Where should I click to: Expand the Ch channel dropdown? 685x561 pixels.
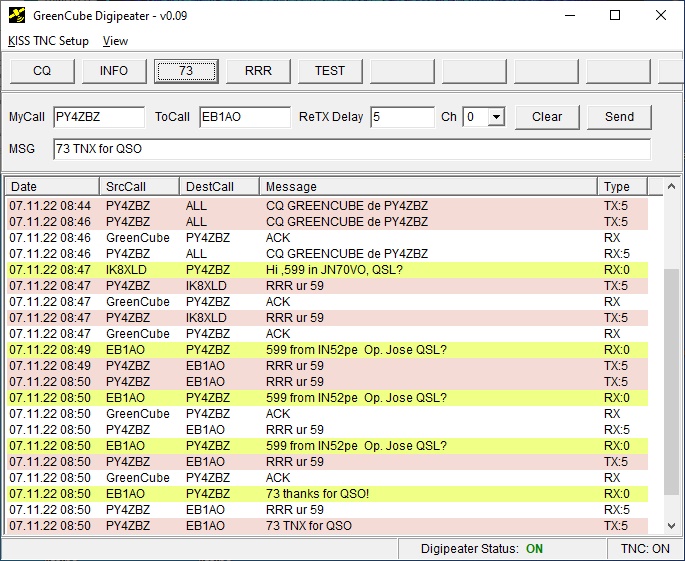click(x=496, y=117)
